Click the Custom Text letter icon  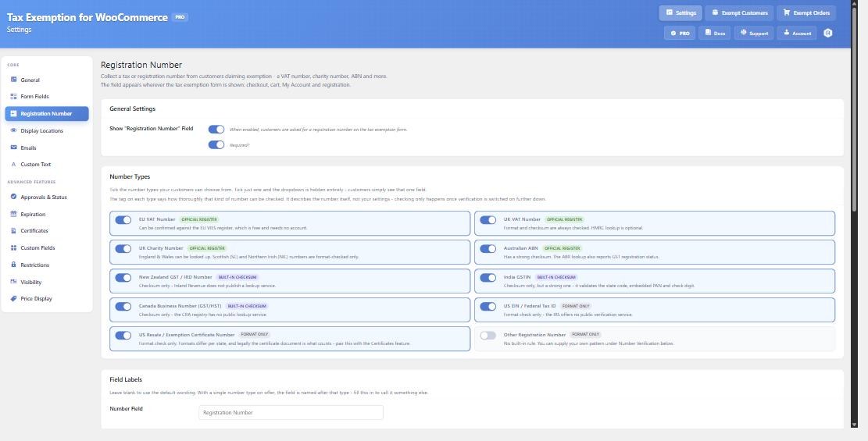[x=14, y=165]
